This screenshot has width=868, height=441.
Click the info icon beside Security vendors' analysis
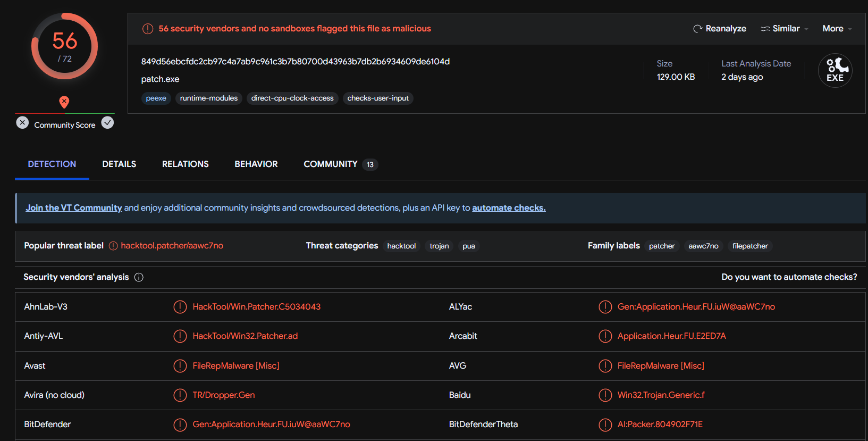click(139, 277)
